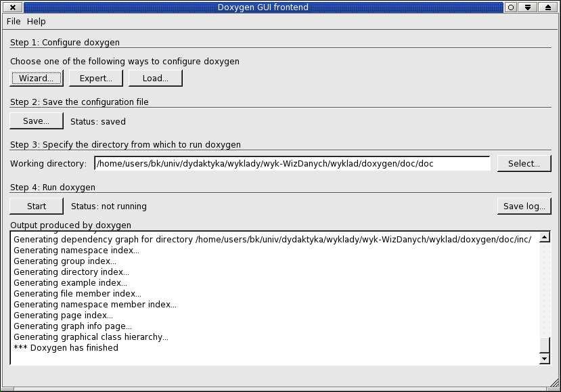
Task: Click the Working directory path field
Action: [292, 164]
